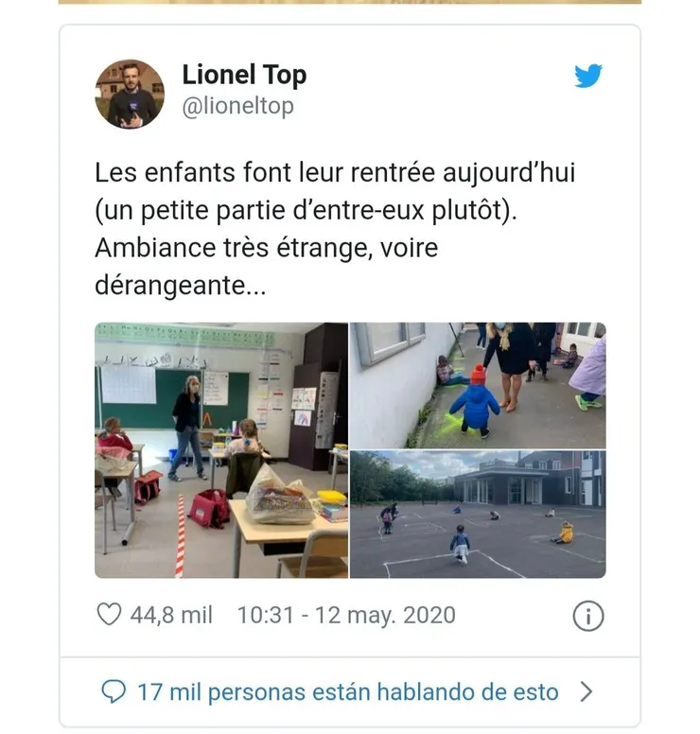Click the Twitter bird logo

588,76
